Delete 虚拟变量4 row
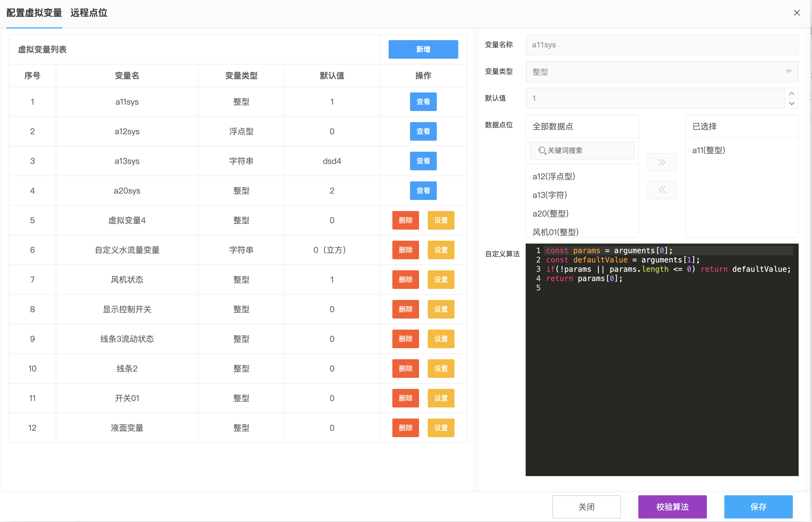 tap(405, 220)
